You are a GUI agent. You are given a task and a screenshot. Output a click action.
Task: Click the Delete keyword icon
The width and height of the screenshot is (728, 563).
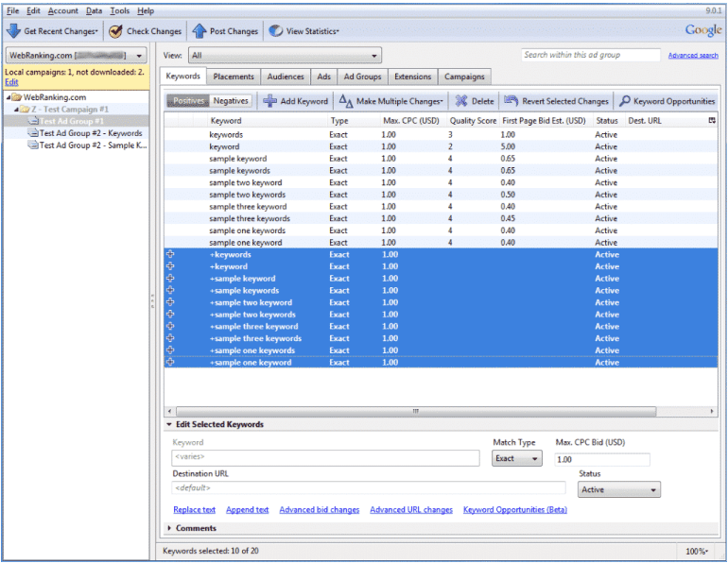pos(460,101)
